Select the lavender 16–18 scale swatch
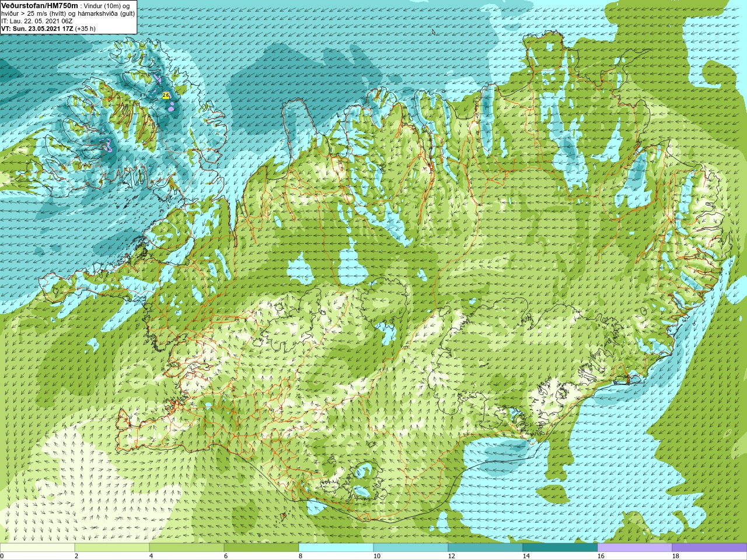Viewport: 747px width, 560px height. [x=635, y=548]
